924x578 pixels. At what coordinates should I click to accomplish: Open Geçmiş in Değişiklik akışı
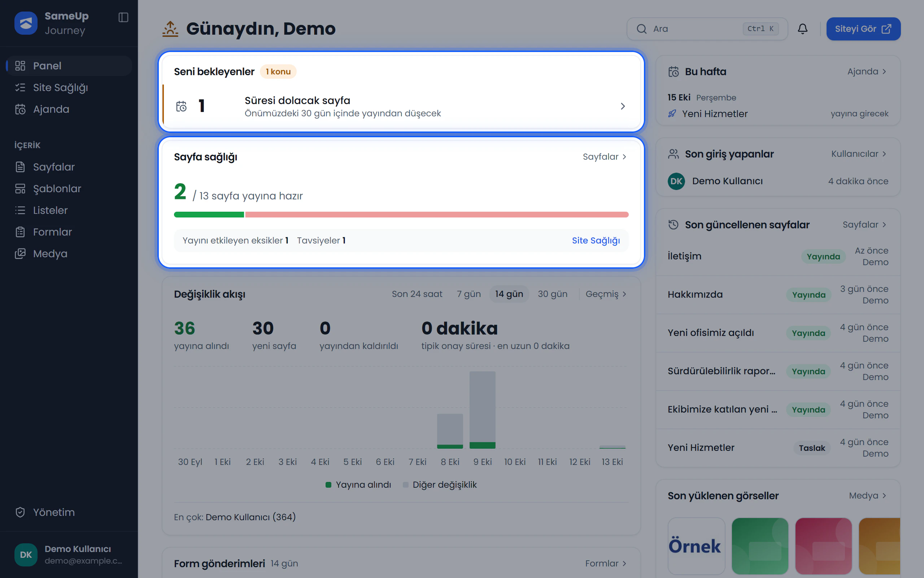tap(606, 294)
